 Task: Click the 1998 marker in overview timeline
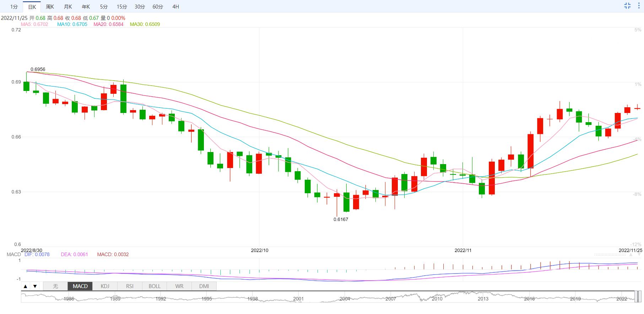click(253, 299)
